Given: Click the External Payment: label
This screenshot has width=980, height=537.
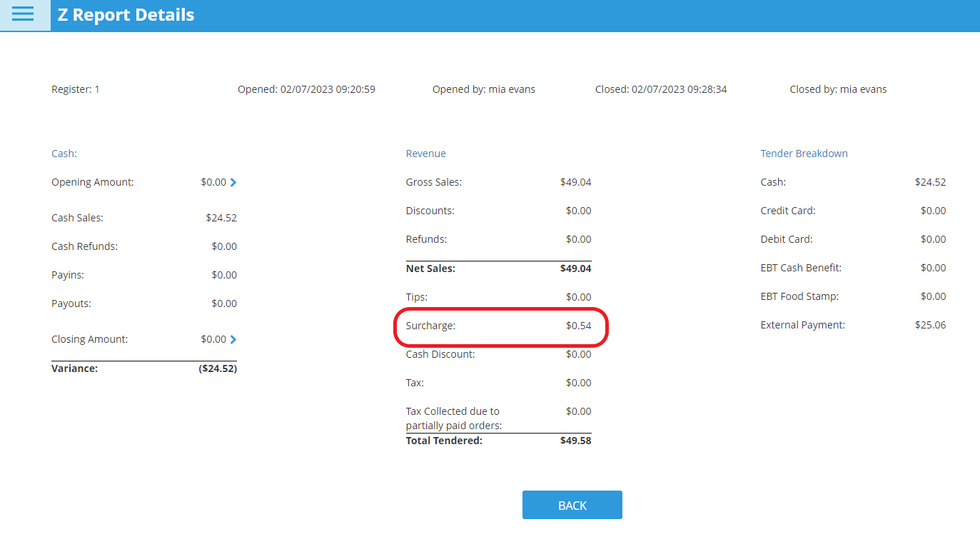Looking at the screenshot, I should click(x=803, y=325).
